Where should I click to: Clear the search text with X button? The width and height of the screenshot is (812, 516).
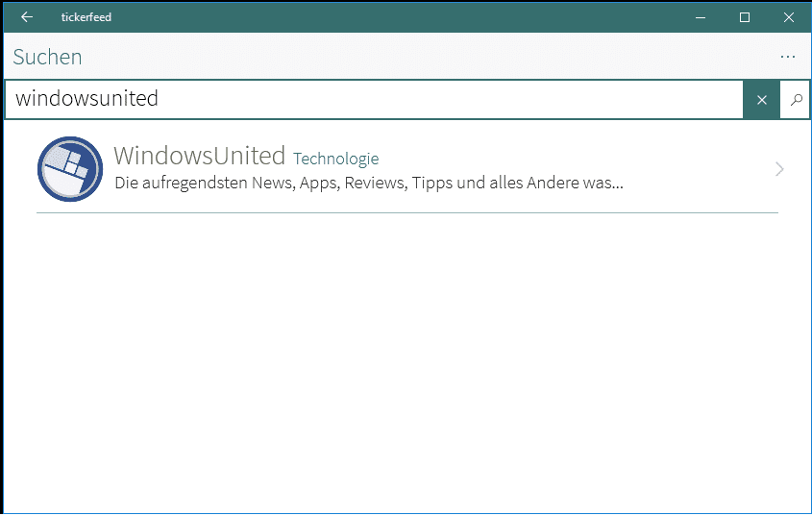point(761,100)
